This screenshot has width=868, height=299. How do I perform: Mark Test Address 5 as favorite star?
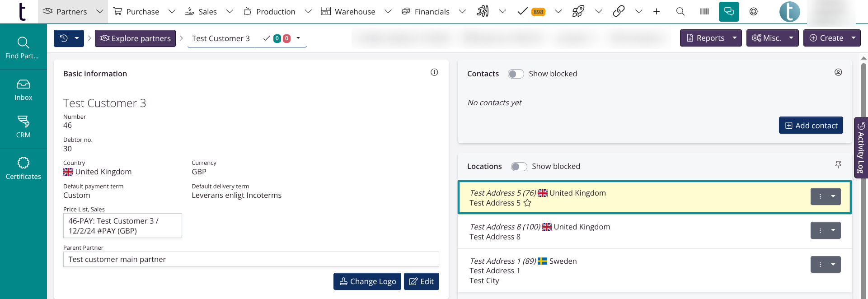527,203
